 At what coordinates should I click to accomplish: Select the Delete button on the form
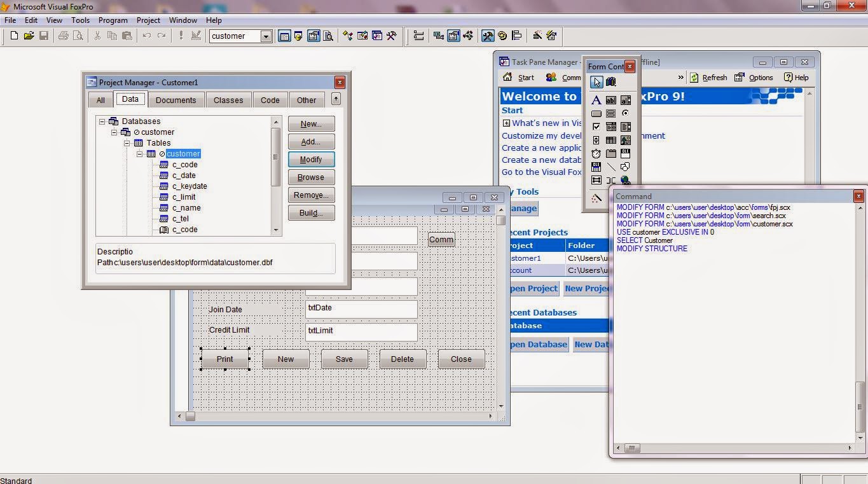click(x=403, y=359)
